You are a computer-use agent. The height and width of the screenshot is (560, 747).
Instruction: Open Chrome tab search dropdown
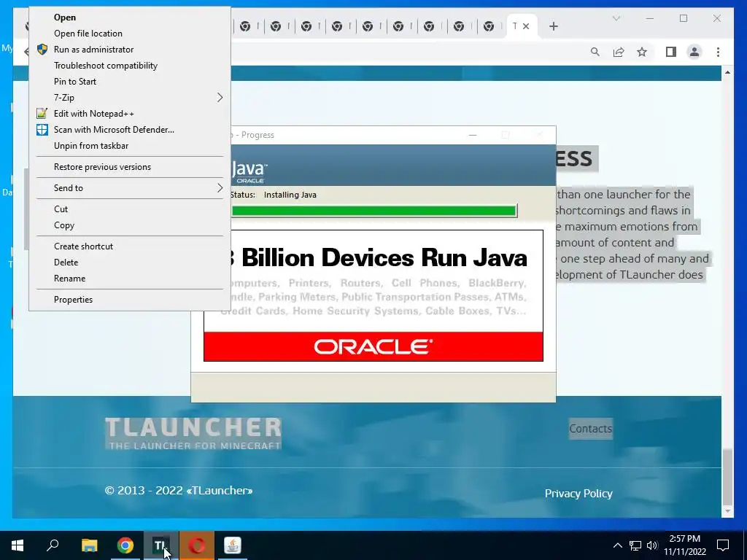pyautogui.click(x=616, y=18)
